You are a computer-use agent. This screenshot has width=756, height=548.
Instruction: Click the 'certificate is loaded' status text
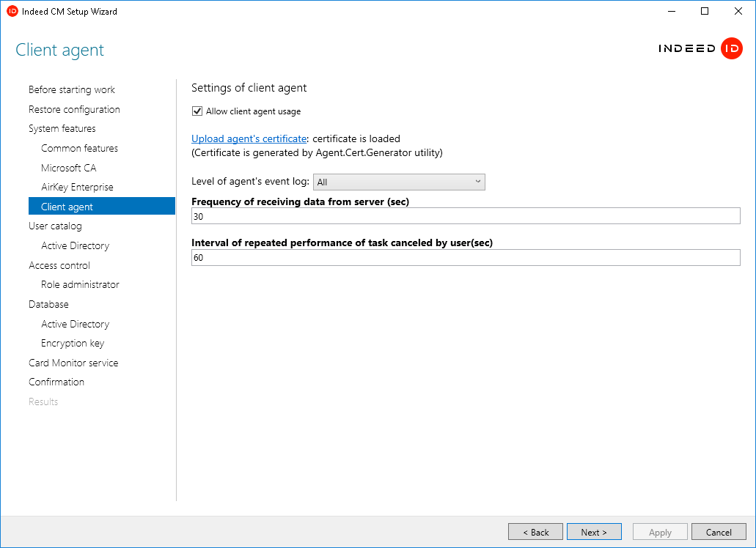pos(356,138)
